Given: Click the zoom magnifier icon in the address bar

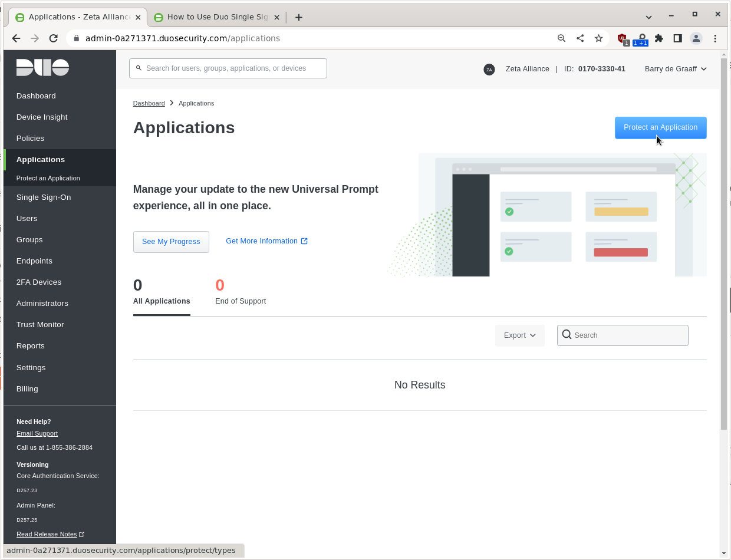Looking at the screenshot, I should click(561, 38).
